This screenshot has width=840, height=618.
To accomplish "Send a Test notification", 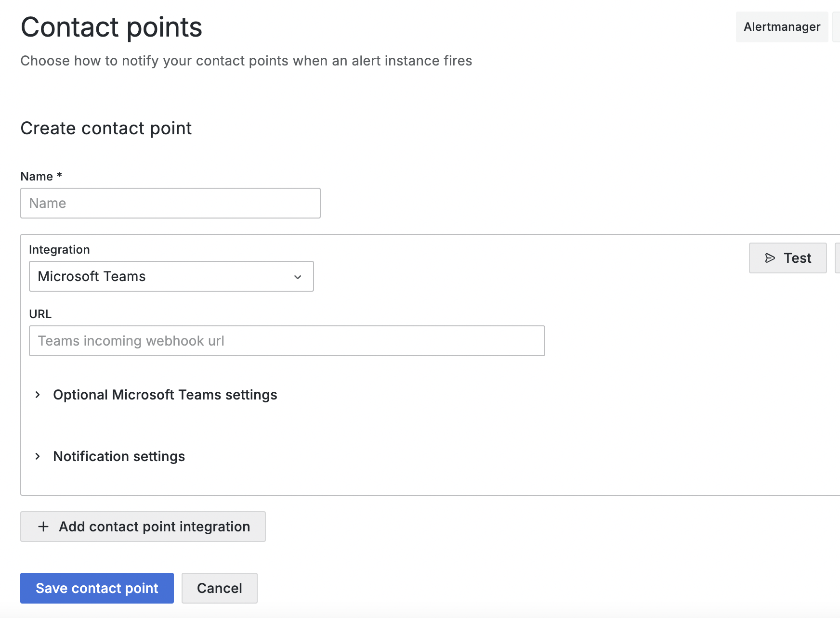I will coord(787,258).
